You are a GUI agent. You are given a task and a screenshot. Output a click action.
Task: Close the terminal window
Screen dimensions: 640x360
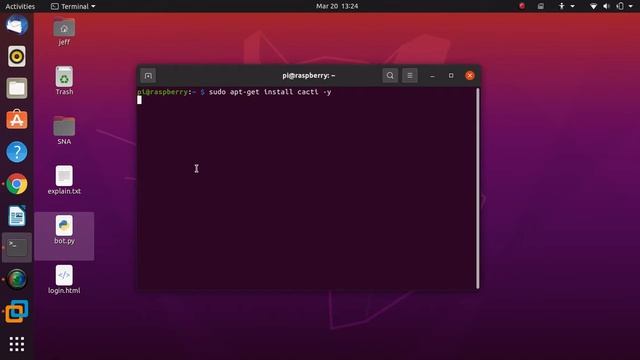[470, 76]
